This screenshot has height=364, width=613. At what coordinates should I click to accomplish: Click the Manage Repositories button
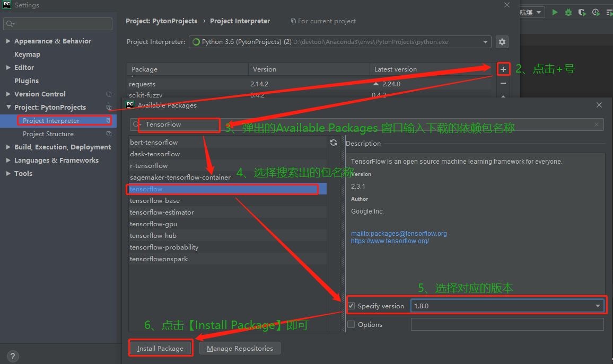pos(240,349)
